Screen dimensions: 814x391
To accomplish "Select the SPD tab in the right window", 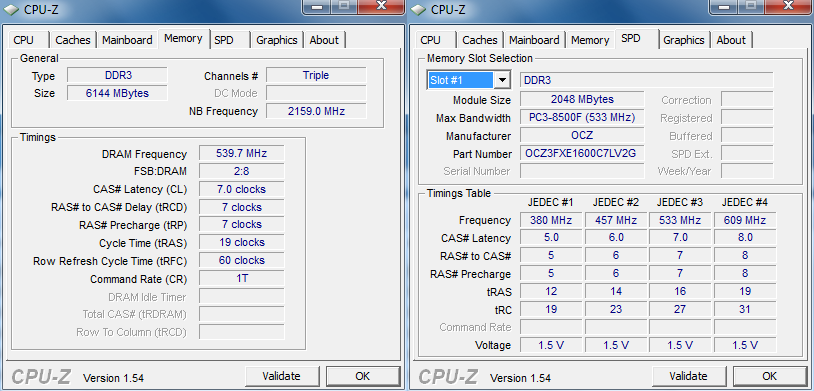I will (x=636, y=38).
